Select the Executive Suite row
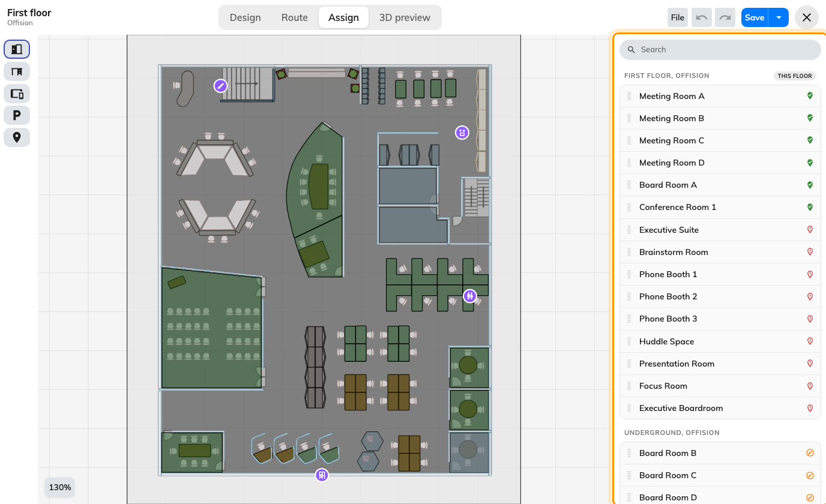826x504 pixels. (720, 230)
